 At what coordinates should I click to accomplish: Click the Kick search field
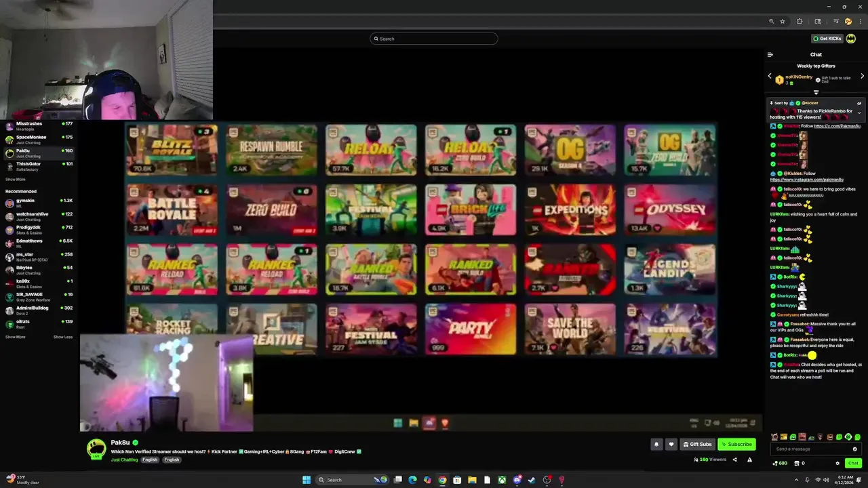coord(434,39)
